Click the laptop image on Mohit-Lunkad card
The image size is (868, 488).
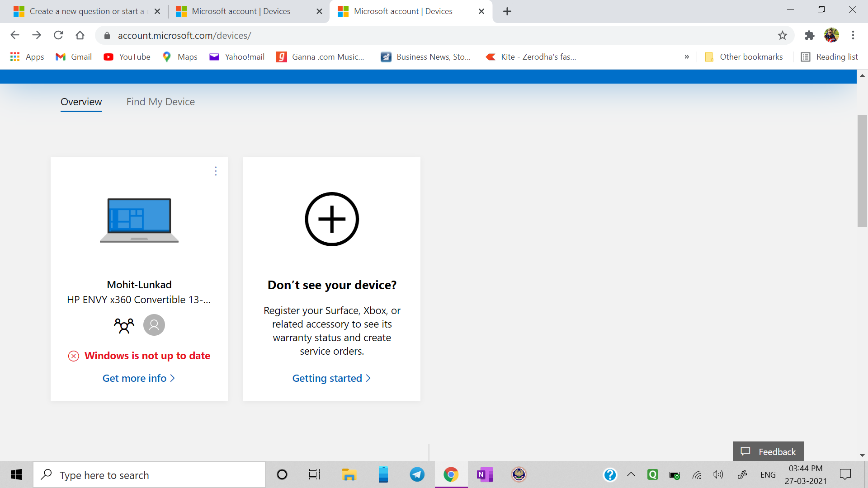(x=139, y=220)
